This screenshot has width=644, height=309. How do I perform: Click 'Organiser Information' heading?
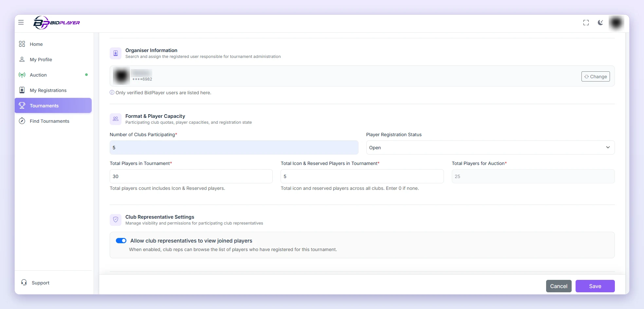click(x=151, y=50)
